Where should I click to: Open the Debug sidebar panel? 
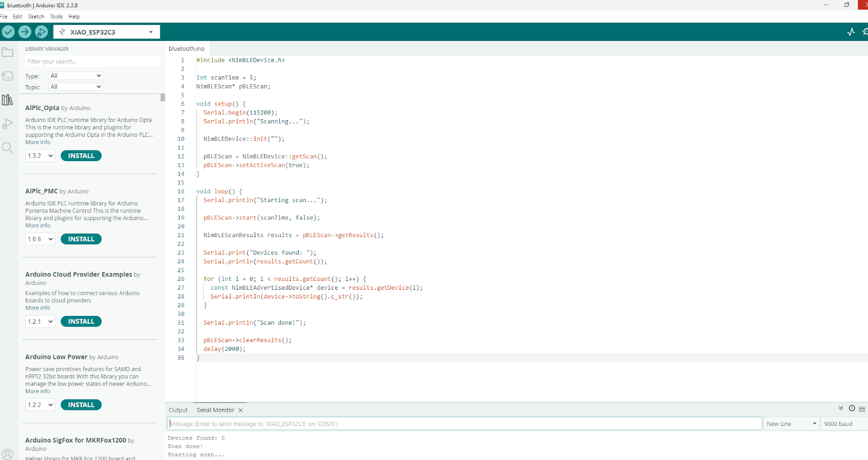click(7, 124)
